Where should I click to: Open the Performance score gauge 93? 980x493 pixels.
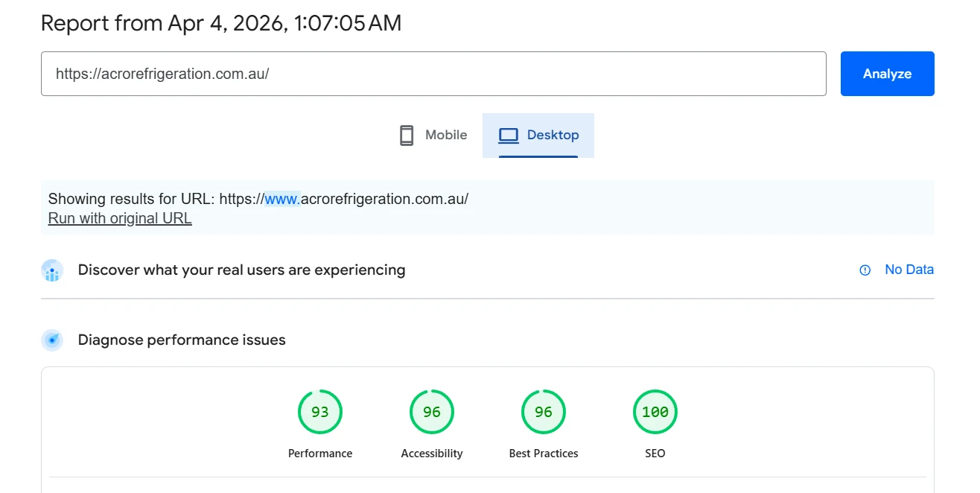point(320,412)
